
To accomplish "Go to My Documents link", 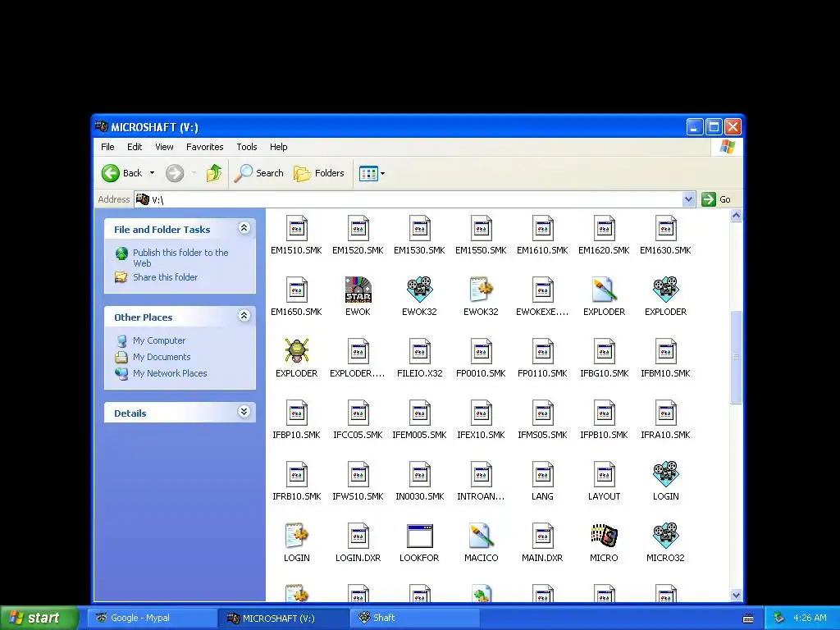I will (162, 357).
